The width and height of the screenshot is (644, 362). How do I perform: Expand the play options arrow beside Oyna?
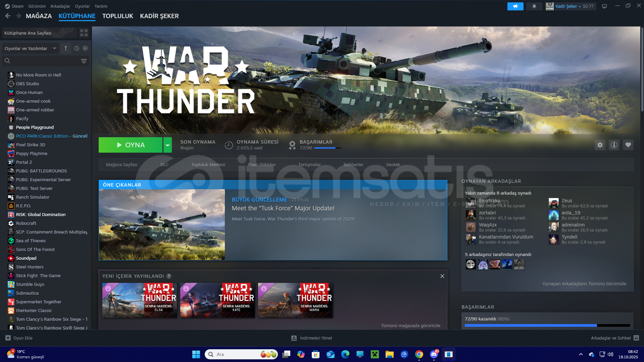167,145
